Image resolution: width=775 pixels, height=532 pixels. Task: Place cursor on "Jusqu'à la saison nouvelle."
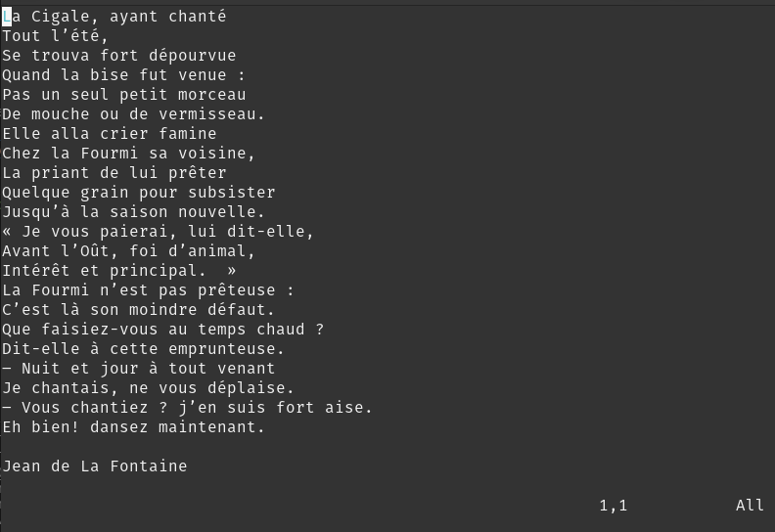pos(133,212)
